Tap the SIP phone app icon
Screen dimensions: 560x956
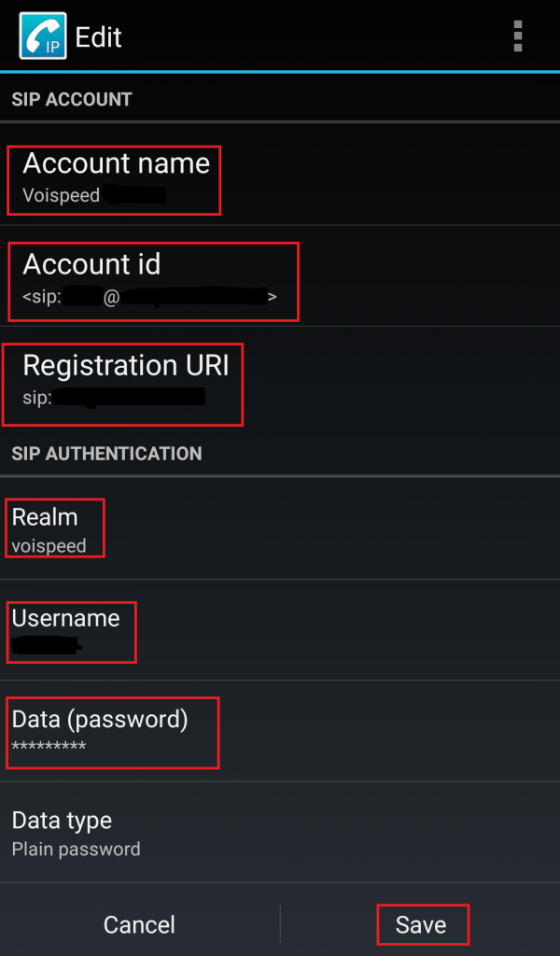pyautogui.click(x=43, y=36)
